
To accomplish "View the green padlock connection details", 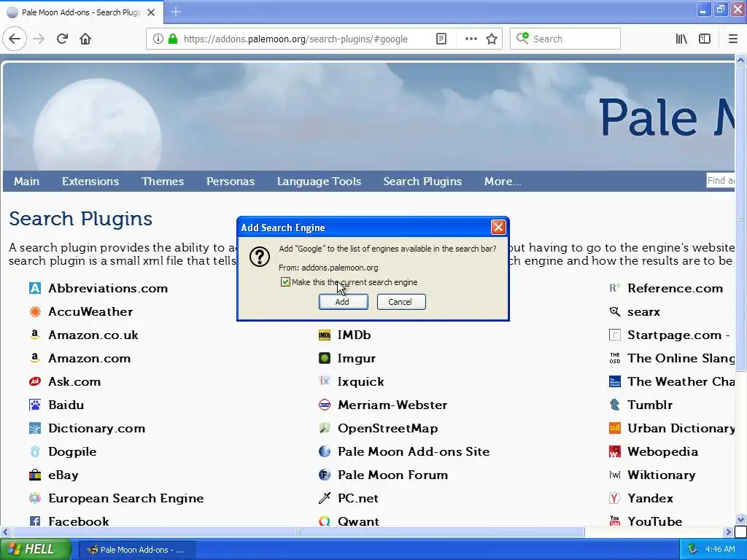I will 173,39.
